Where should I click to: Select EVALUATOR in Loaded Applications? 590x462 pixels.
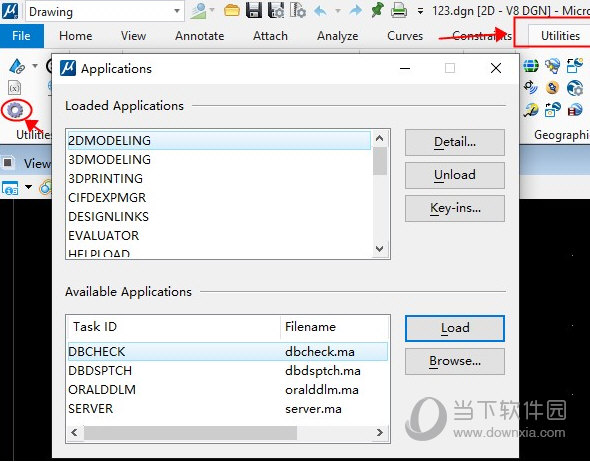pyautogui.click(x=219, y=236)
